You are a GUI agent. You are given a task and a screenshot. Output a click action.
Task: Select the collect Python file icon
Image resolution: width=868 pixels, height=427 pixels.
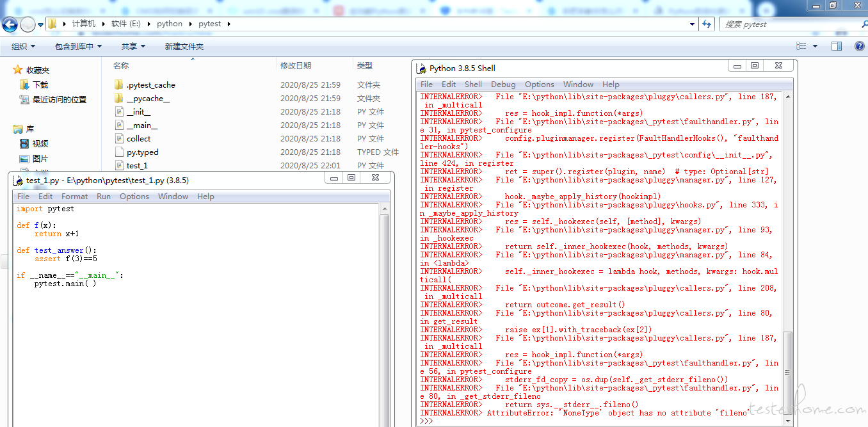(119, 138)
